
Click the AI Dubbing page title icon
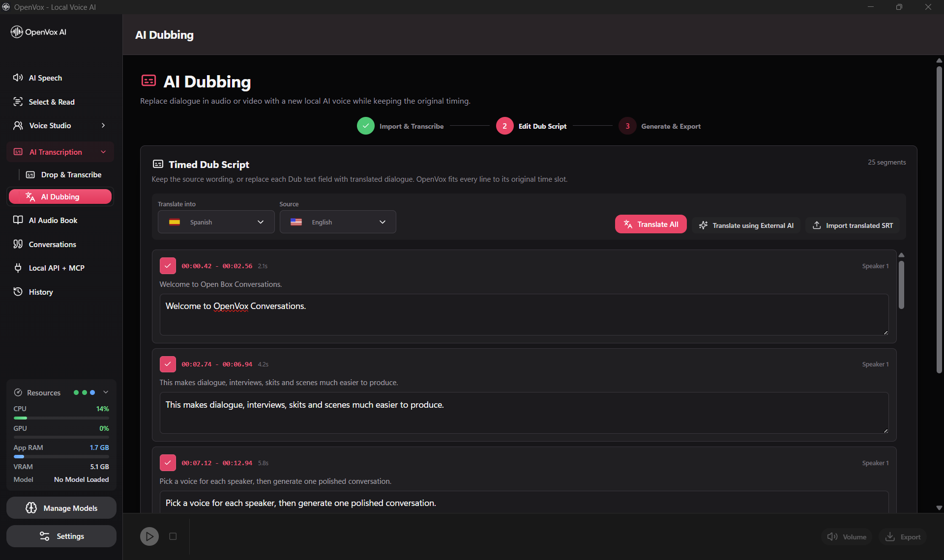(148, 81)
